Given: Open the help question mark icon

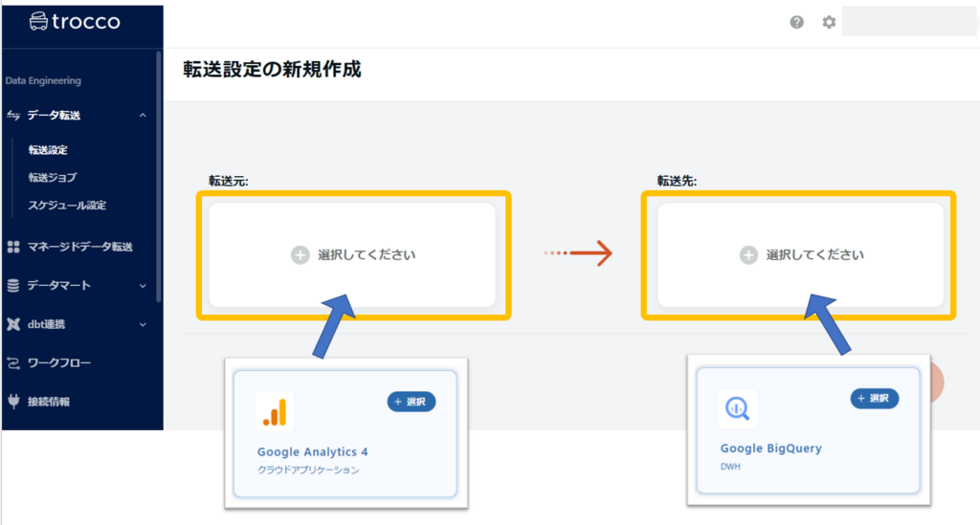Looking at the screenshot, I should (797, 22).
